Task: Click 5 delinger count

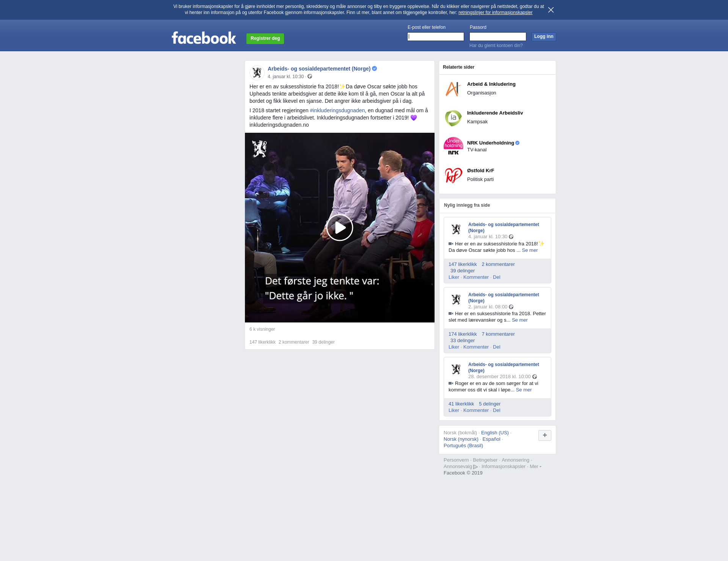Action: pos(490,404)
